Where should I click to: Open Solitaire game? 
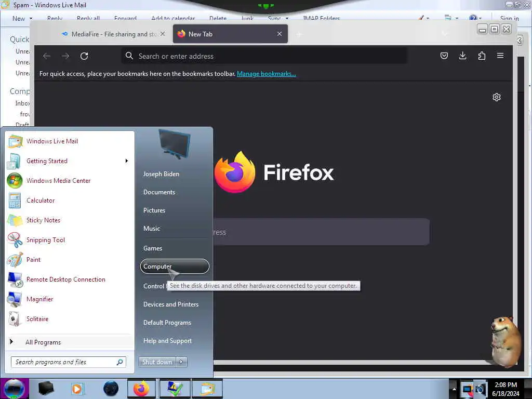pos(70,318)
